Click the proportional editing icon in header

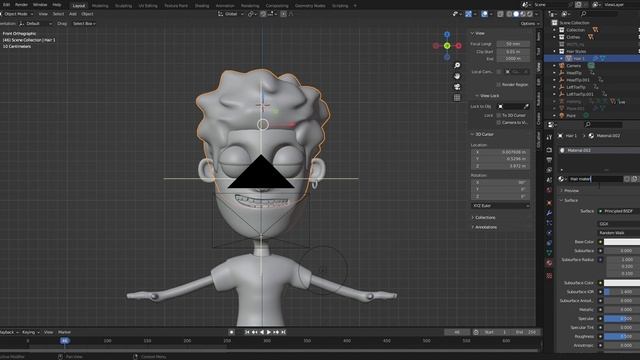(283, 14)
